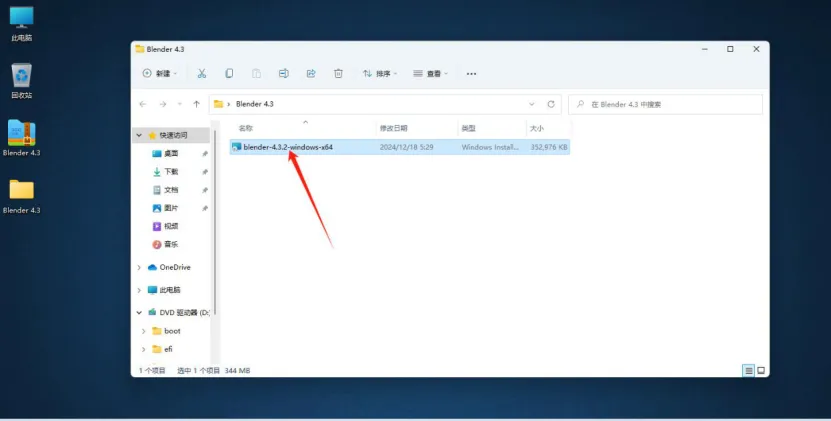Collapse the DVD 驱动器 tree node
The height and width of the screenshot is (421, 831).
[139, 313]
